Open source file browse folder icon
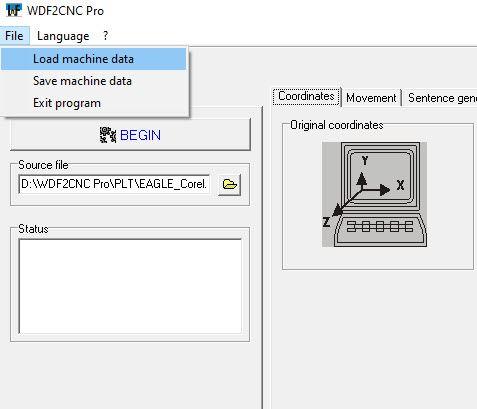 [229, 184]
